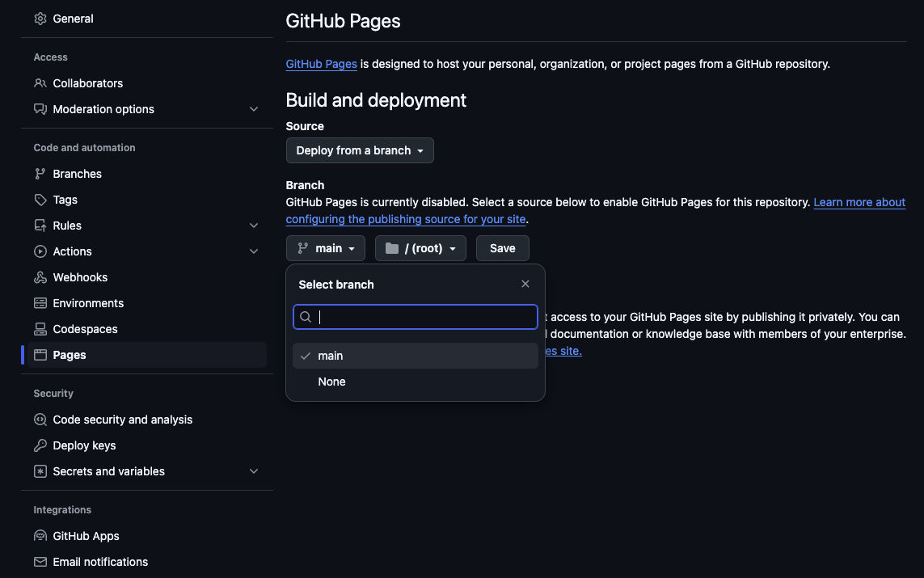Click the folder icon in root selector

click(392, 248)
